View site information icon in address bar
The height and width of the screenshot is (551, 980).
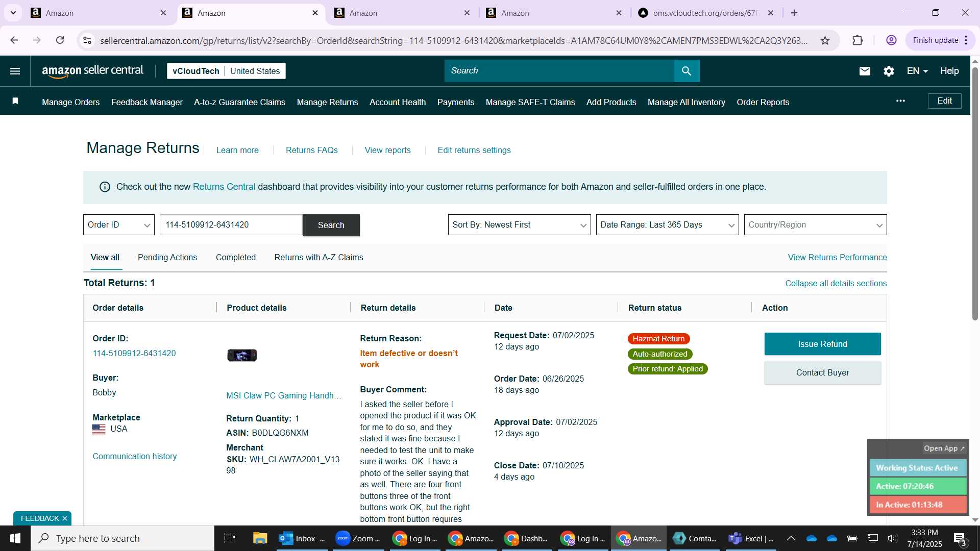[x=87, y=40]
